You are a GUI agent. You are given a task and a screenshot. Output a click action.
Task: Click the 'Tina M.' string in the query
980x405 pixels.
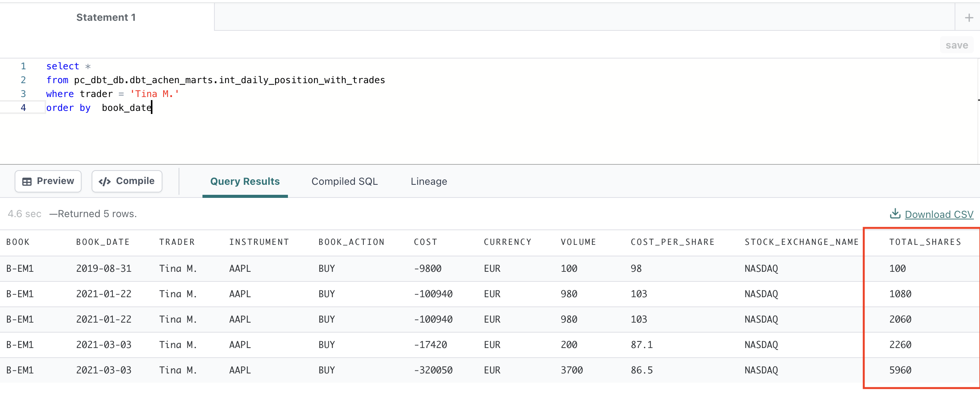pyautogui.click(x=154, y=94)
